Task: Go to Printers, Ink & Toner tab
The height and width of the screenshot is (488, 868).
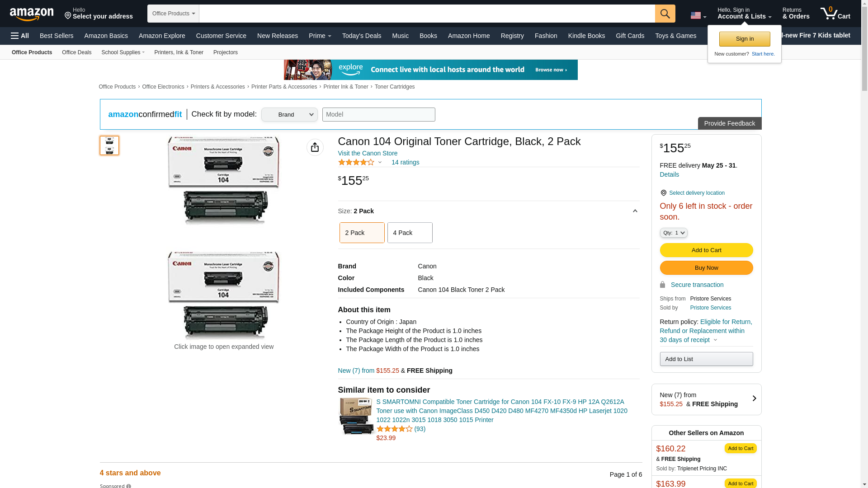Action: pyautogui.click(x=179, y=52)
